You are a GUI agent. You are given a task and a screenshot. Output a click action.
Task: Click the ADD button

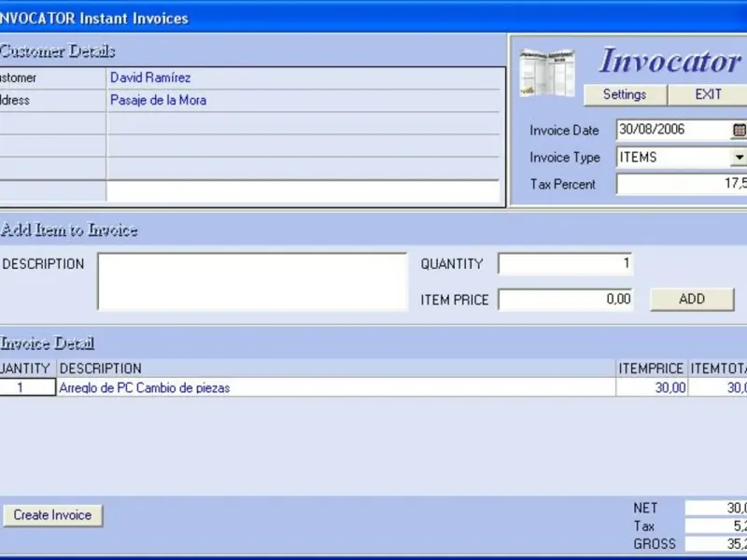click(692, 299)
